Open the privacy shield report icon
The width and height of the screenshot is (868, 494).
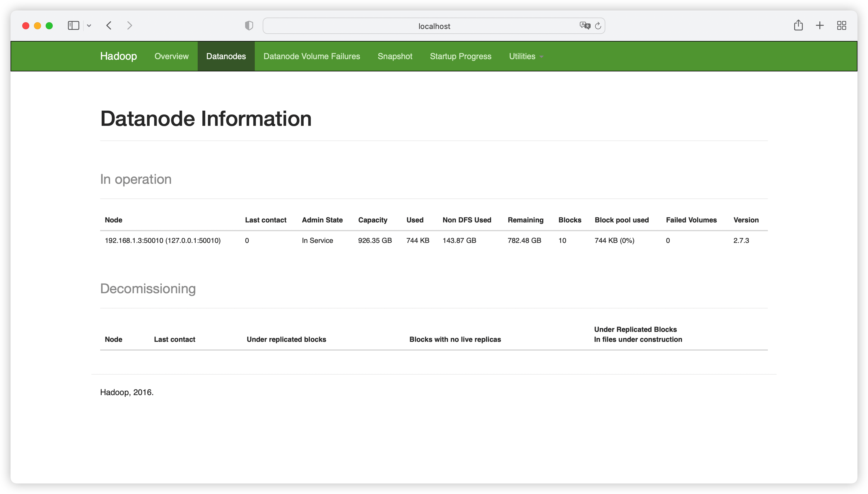point(249,25)
